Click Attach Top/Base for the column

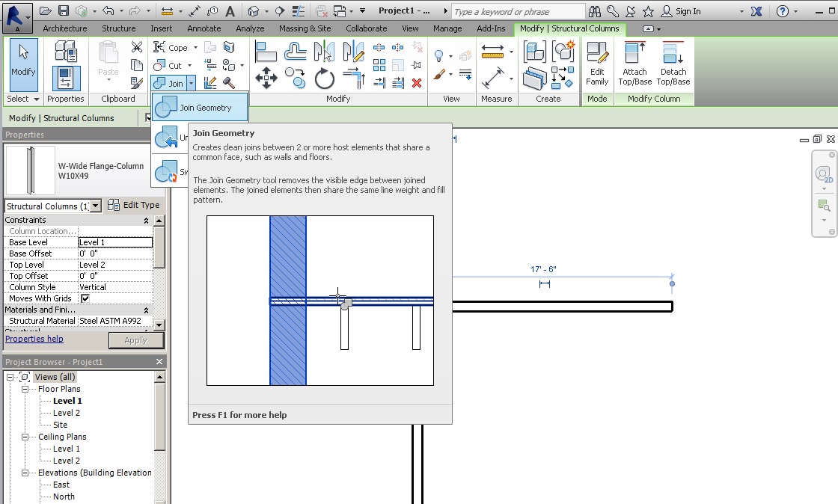(634, 64)
